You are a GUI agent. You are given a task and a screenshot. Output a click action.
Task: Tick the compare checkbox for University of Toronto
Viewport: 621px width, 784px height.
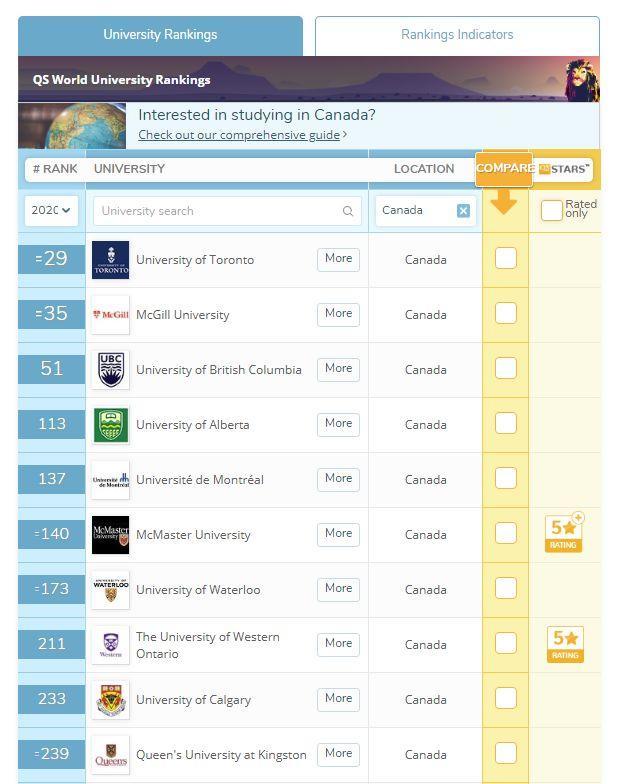pyautogui.click(x=506, y=258)
